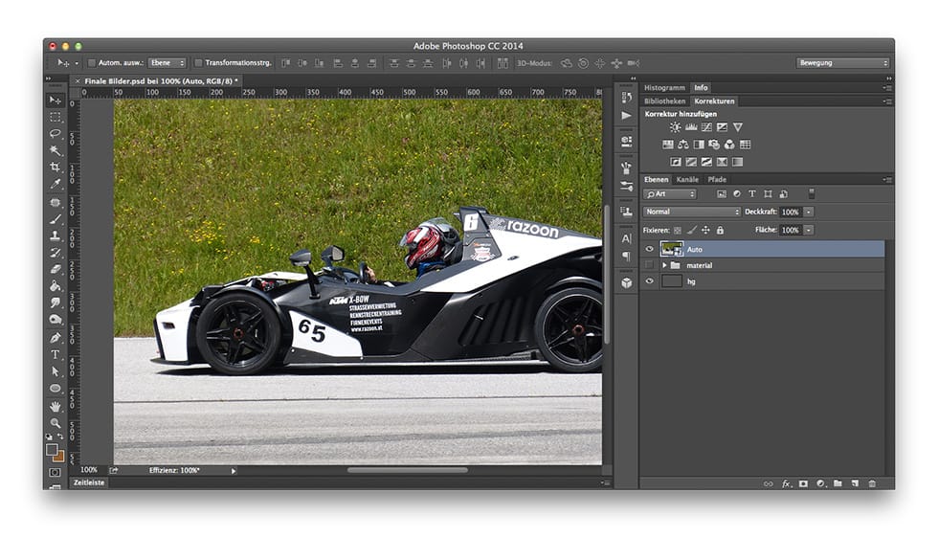The height and width of the screenshot is (560, 938).
Task: Open the Move tool preset picker arrow
Action: pos(76,63)
